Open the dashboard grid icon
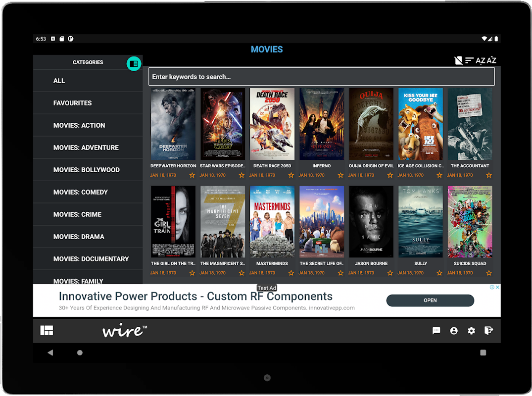Image resolution: width=532 pixels, height=396 pixels. pyautogui.click(x=47, y=331)
